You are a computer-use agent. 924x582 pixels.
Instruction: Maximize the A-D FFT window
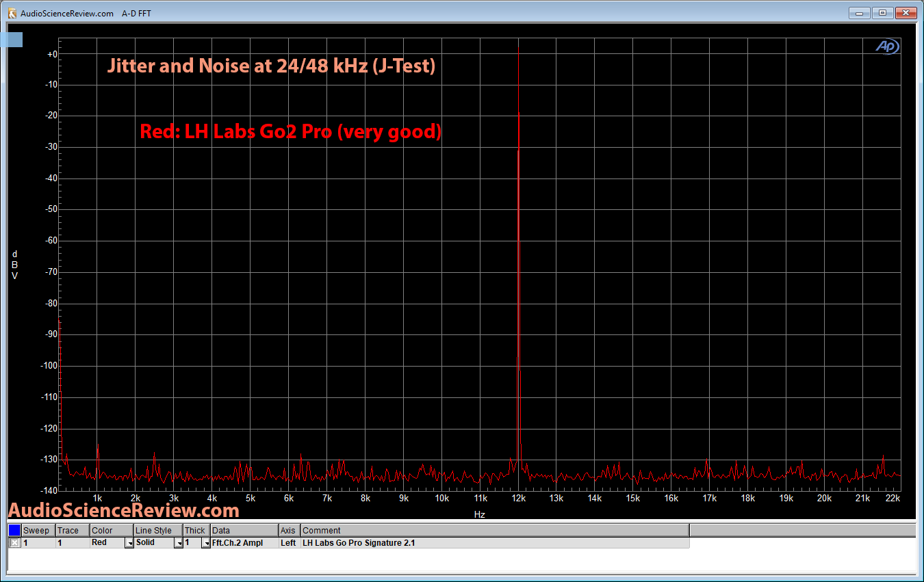pyautogui.click(x=883, y=13)
